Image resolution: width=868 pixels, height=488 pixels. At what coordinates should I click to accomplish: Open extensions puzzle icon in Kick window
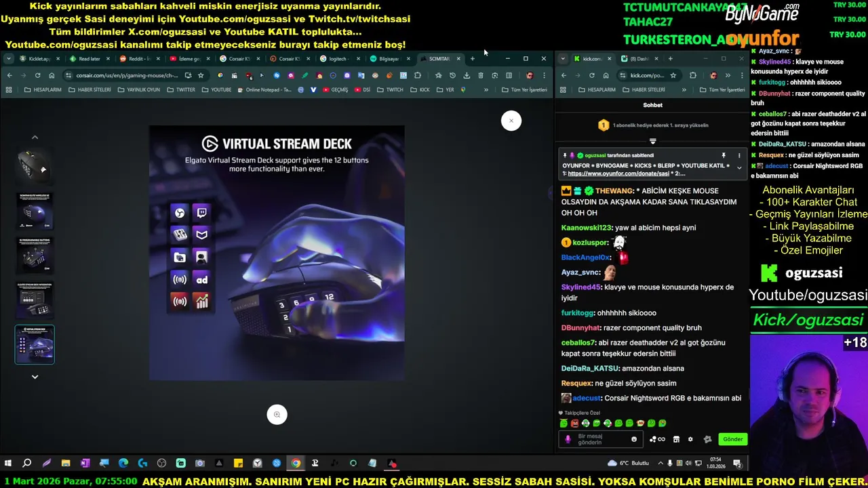coord(693,75)
